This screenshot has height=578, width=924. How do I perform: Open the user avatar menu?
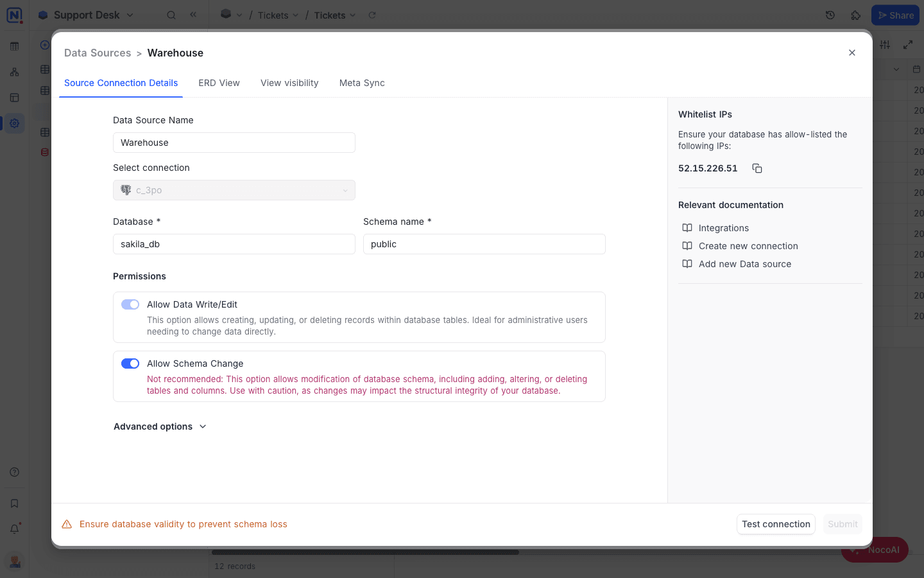pyautogui.click(x=14, y=561)
